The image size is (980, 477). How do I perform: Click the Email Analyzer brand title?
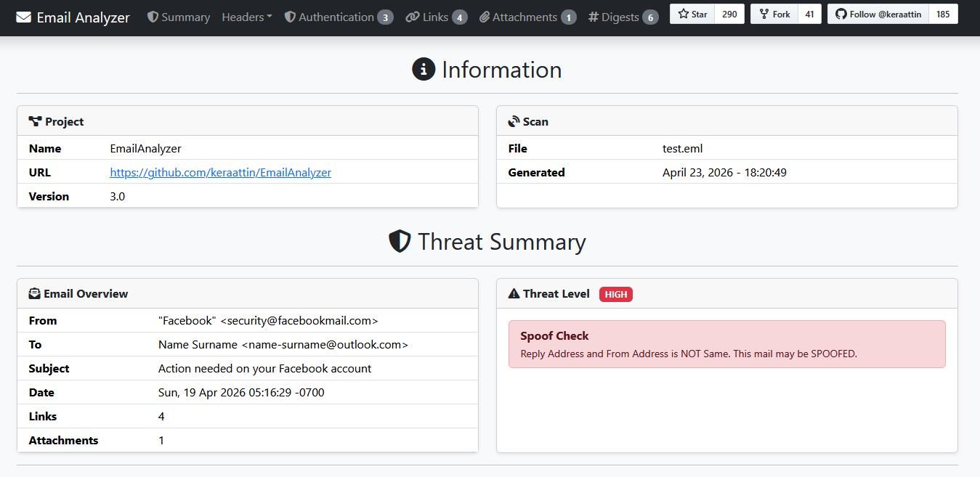pos(83,17)
